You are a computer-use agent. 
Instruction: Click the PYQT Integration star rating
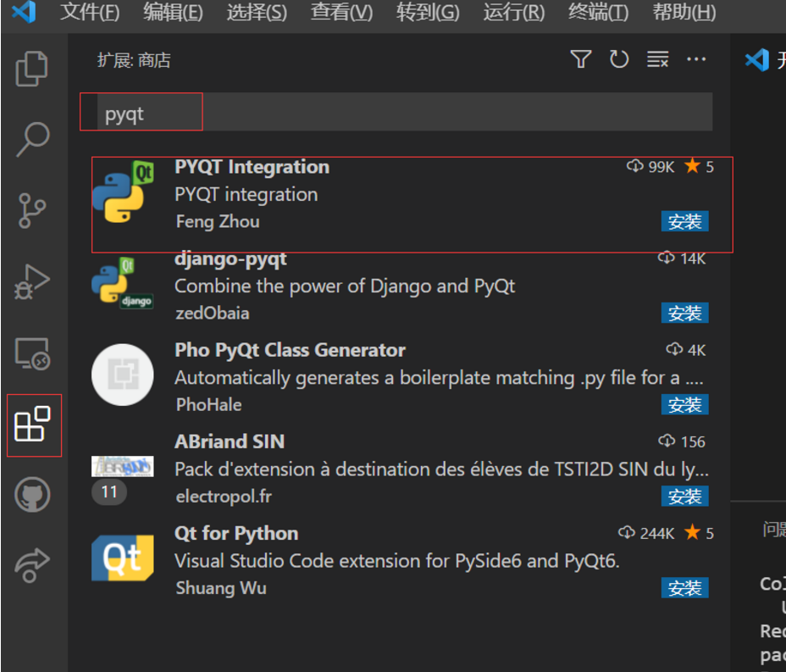coord(700,166)
